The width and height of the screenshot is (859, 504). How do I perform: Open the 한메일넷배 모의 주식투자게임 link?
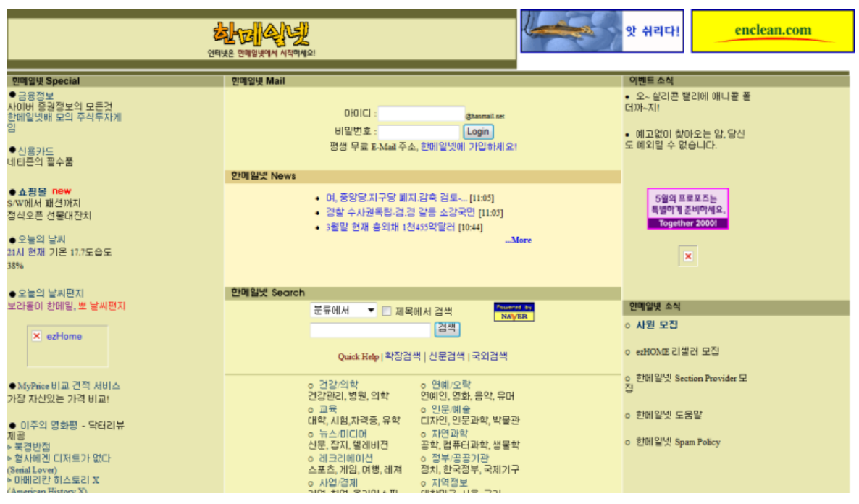(64, 122)
